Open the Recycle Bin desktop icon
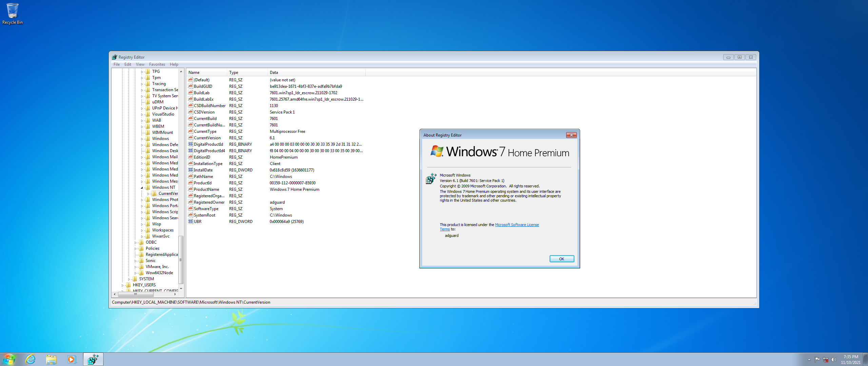 click(12, 14)
